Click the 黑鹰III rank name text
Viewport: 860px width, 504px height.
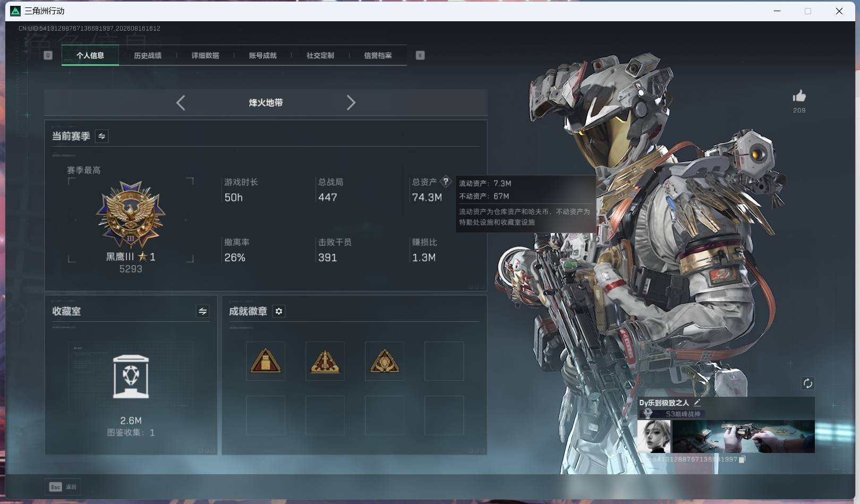120,257
